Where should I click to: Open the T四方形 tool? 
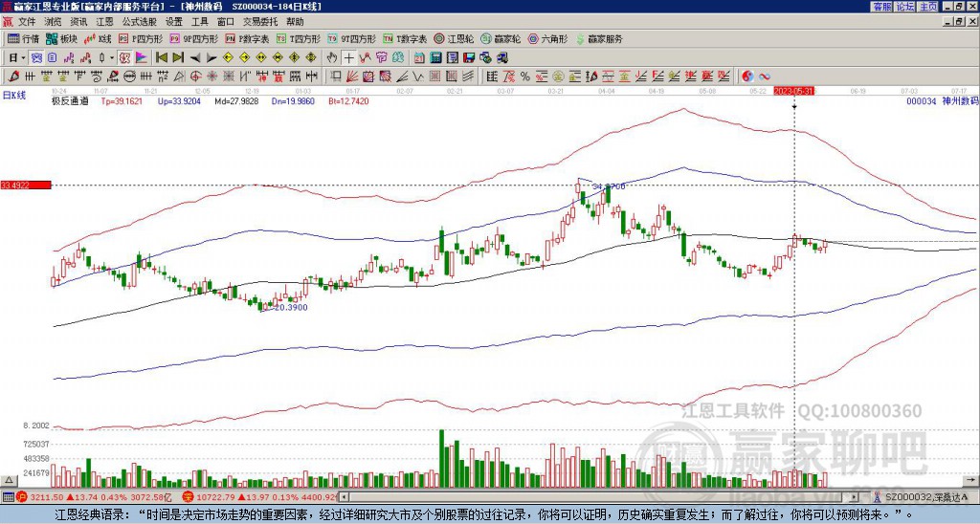[299, 38]
